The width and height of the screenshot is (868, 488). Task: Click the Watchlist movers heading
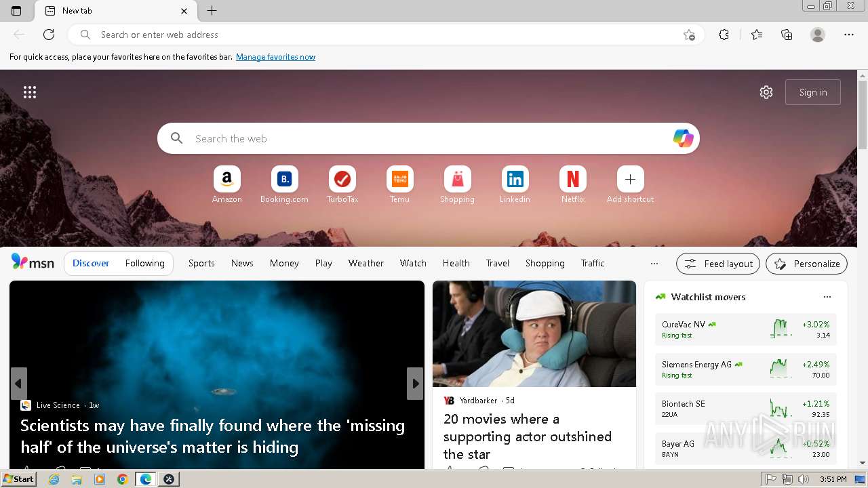coord(708,297)
